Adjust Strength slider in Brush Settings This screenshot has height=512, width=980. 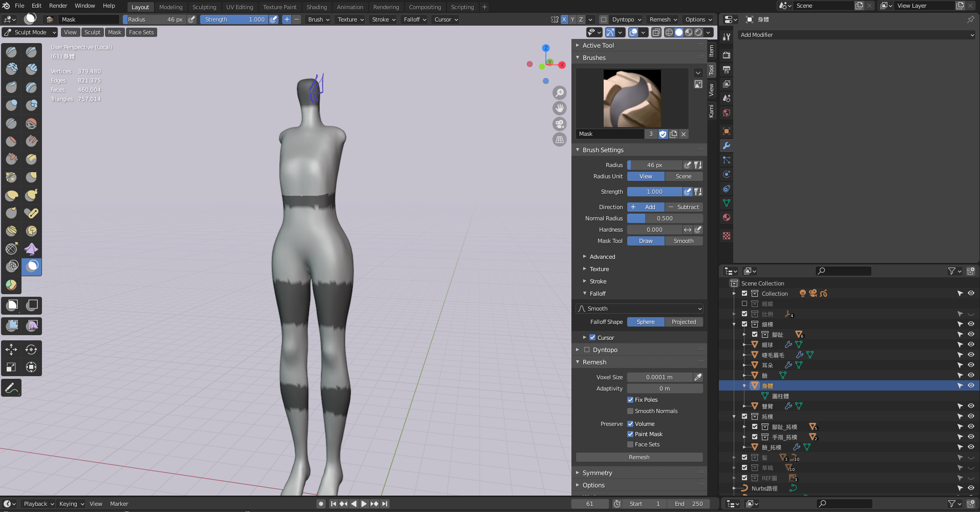[x=654, y=192]
